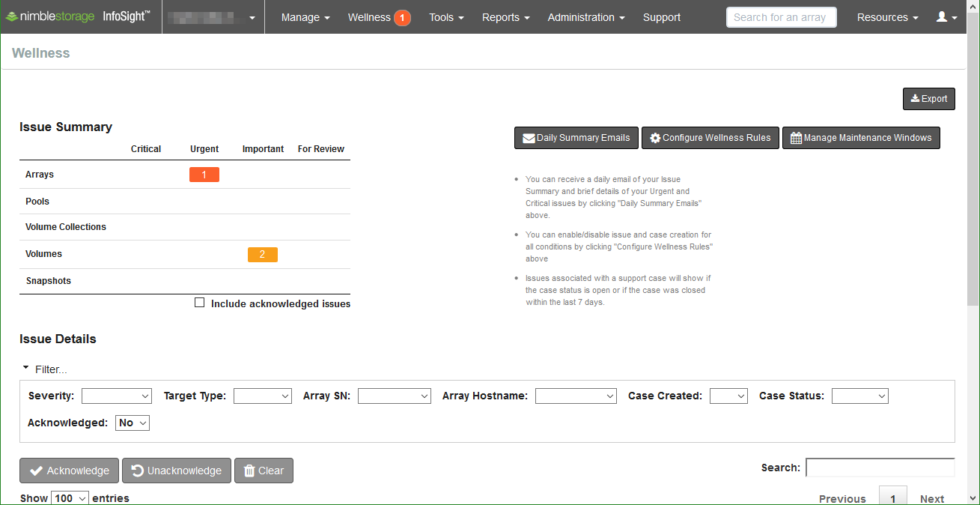
Task: Click the Snapshots row label
Action: (x=48, y=281)
